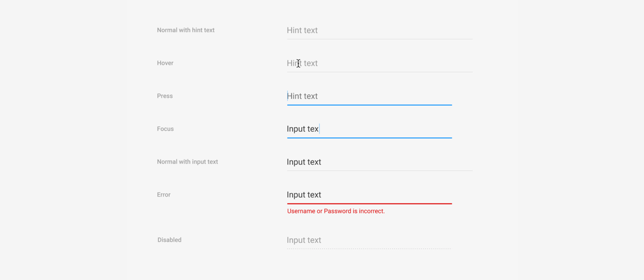
Task: Focus the hint text field in the Press row
Action: pos(369,96)
